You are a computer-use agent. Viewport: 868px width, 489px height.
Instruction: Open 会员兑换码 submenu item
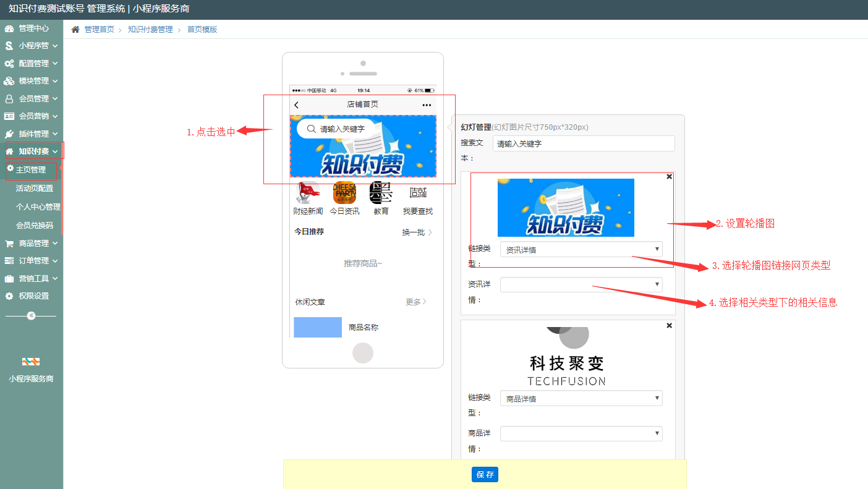coord(35,226)
